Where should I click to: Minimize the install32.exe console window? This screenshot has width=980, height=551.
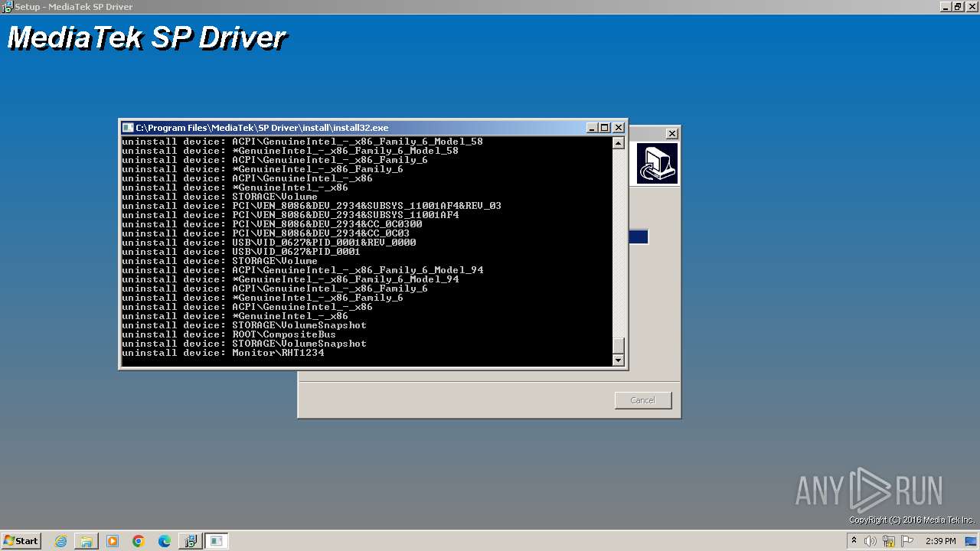[592, 128]
